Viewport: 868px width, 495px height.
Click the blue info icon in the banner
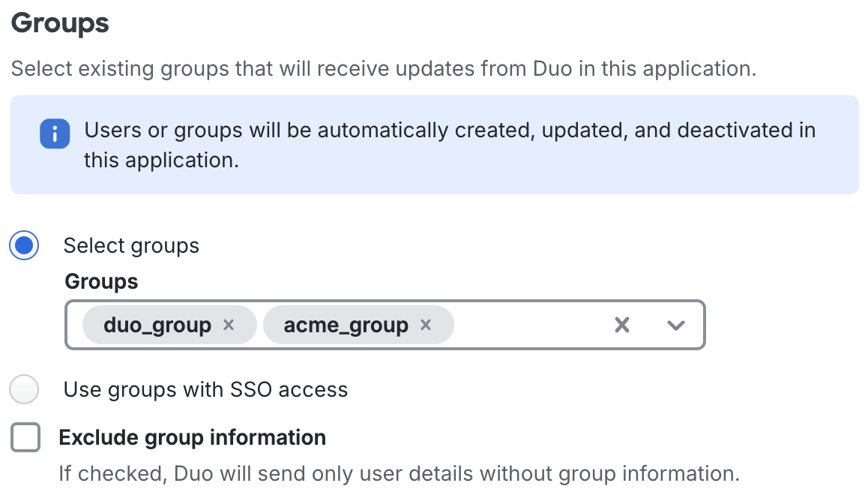pos(55,133)
